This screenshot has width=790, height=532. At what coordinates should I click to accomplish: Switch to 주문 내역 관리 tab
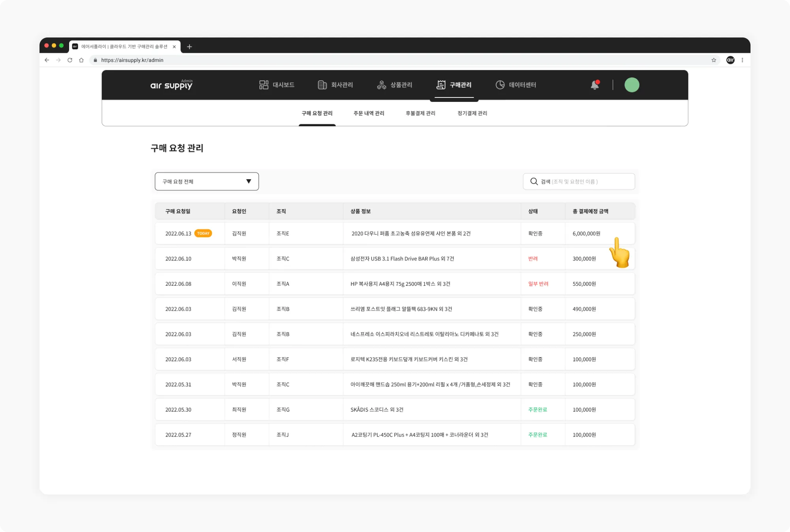(369, 113)
